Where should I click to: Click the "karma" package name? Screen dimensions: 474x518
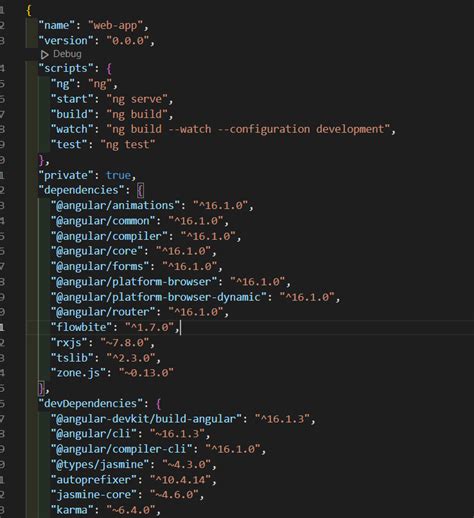pyautogui.click(x=72, y=510)
